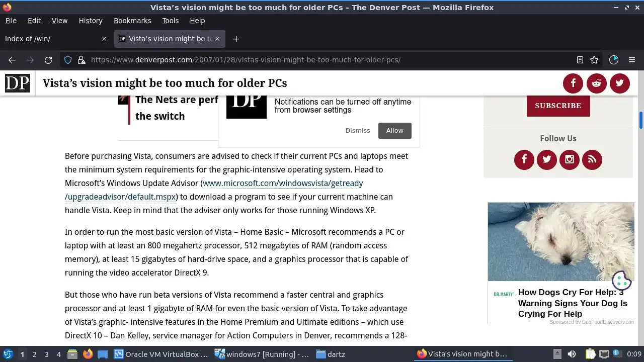644x362 pixels.
Task: Switch to the Index of /win/ tab
Action: pyautogui.click(x=56, y=39)
